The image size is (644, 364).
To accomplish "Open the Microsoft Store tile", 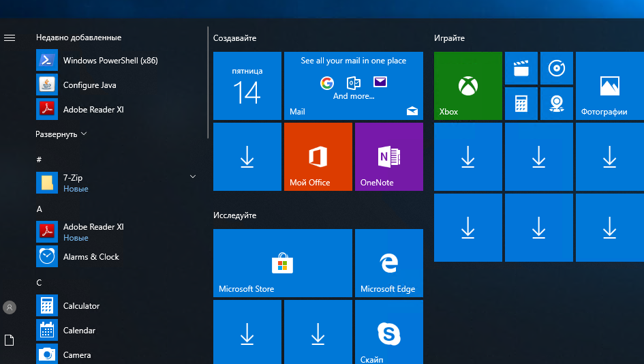I will [x=283, y=263].
